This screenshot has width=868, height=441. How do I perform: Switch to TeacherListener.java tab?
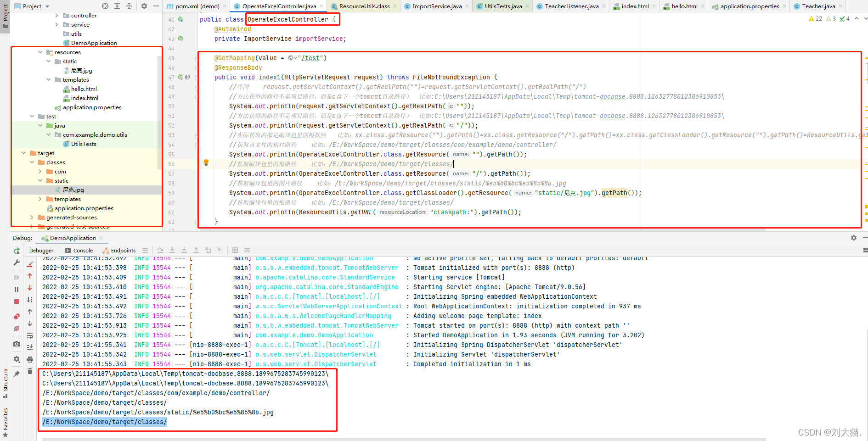[x=571, y=6]
